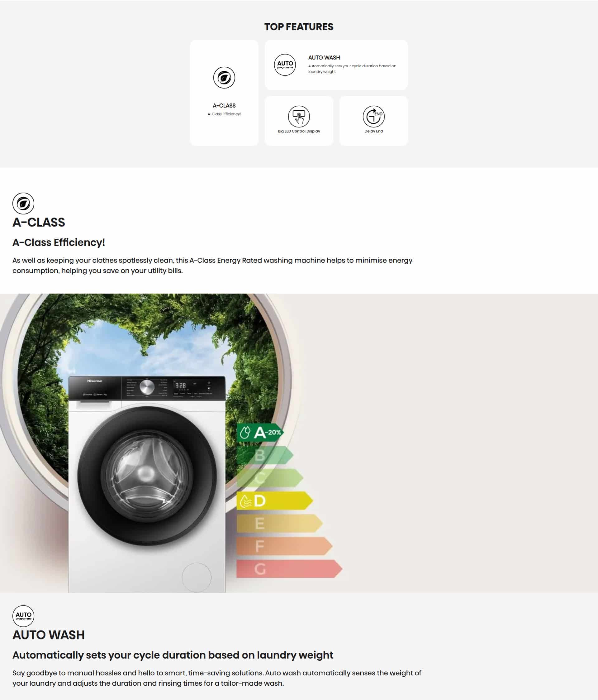Click the water drop icon on A rating arrow
Screen dimensions: 598x700
[x=245, y=432]
